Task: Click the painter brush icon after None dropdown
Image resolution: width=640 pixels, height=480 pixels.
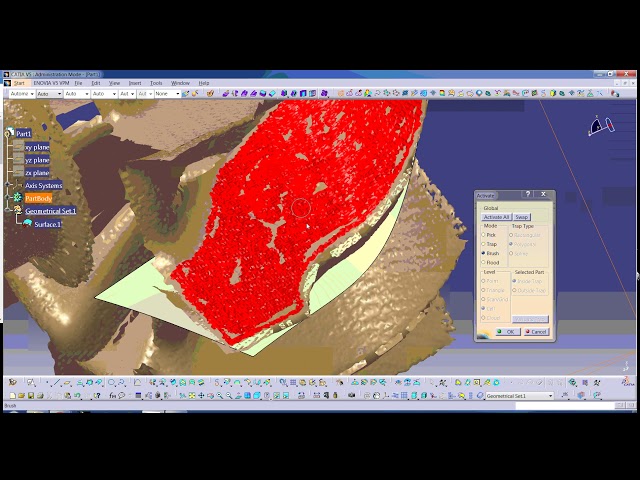Action: click(185, 94)
